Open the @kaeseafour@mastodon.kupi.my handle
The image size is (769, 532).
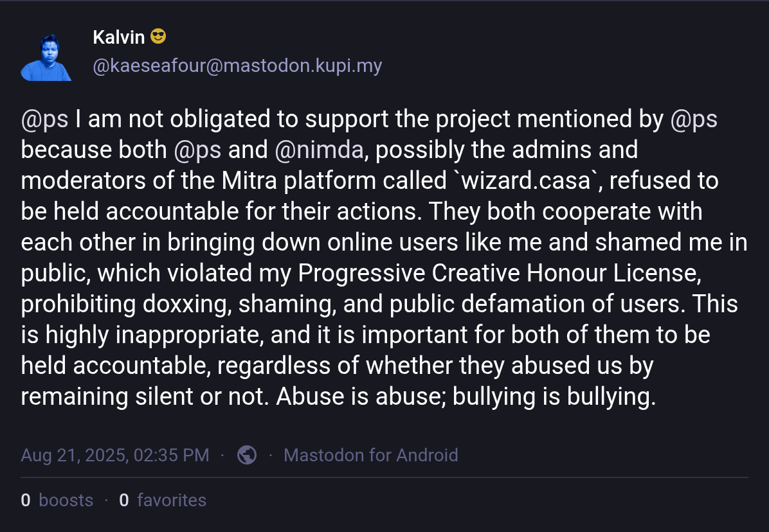pos(237,66)
